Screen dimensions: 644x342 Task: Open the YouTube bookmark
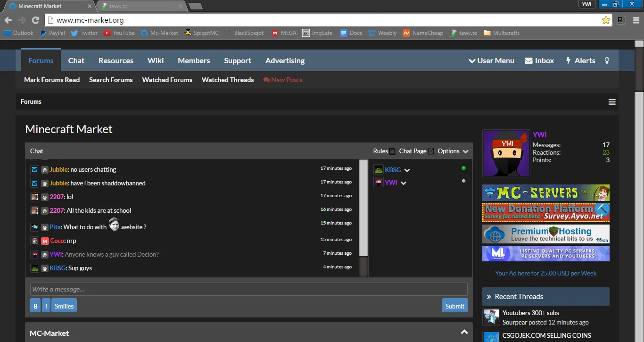(119, 33)
